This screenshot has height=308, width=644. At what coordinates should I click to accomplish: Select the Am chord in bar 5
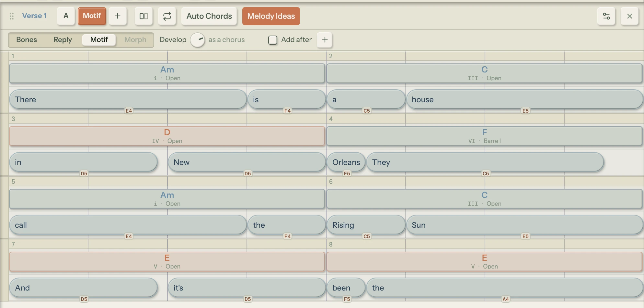pos(167,199)
